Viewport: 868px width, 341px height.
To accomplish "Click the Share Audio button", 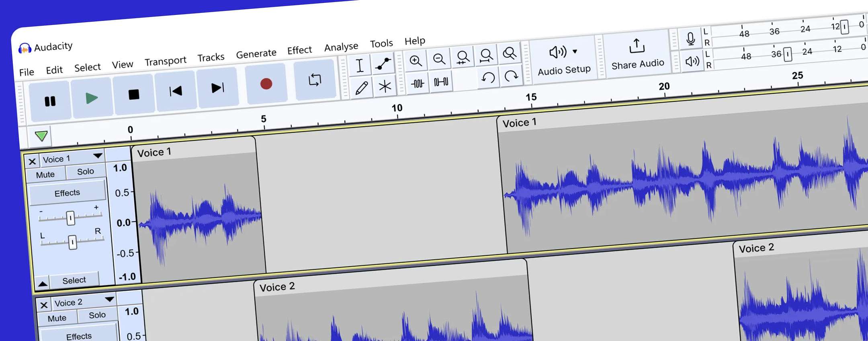I will [x=637, y=54].
